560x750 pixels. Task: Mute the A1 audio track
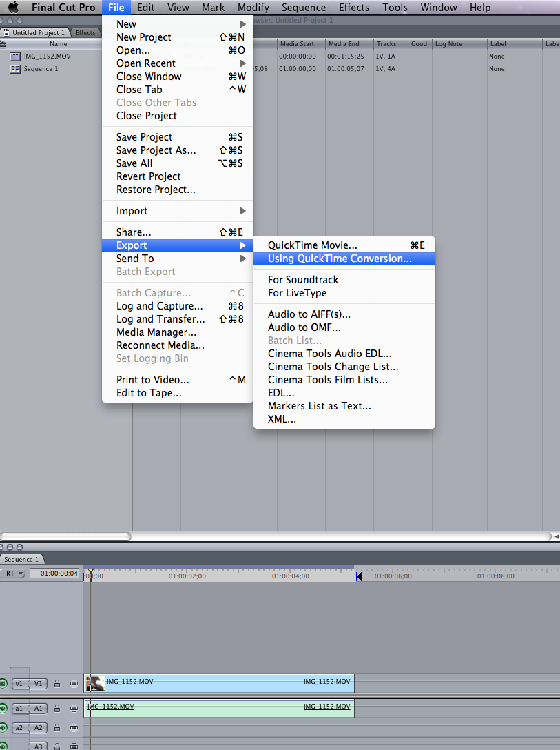click(3, 708)
